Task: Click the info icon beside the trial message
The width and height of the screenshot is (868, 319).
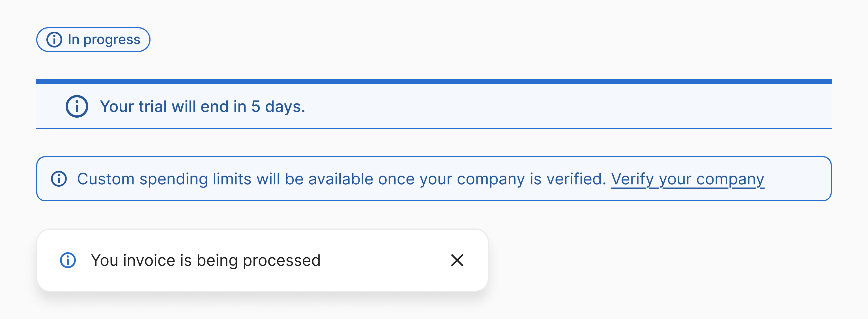Action: 77,106
